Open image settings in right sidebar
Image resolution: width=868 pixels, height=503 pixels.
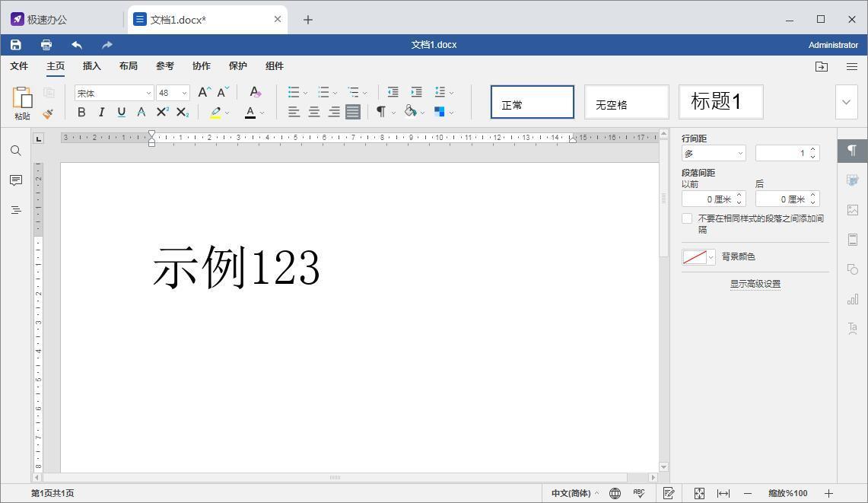852,210
